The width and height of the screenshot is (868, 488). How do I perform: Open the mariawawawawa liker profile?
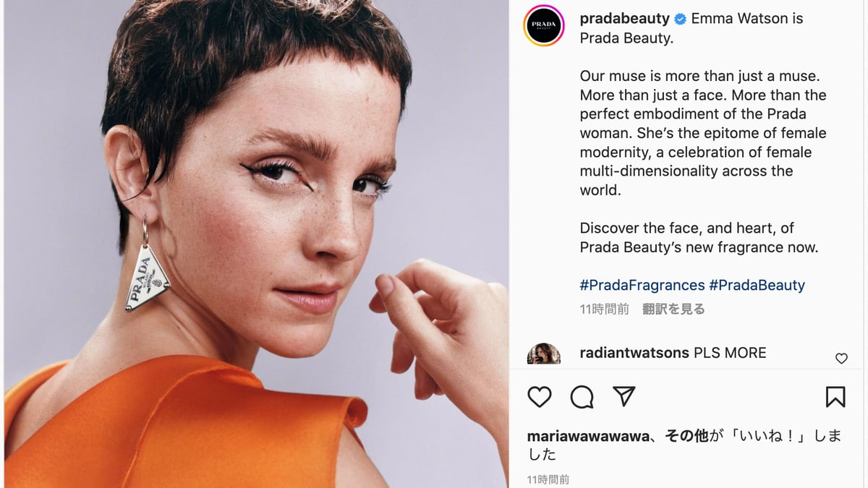[586, 436]
